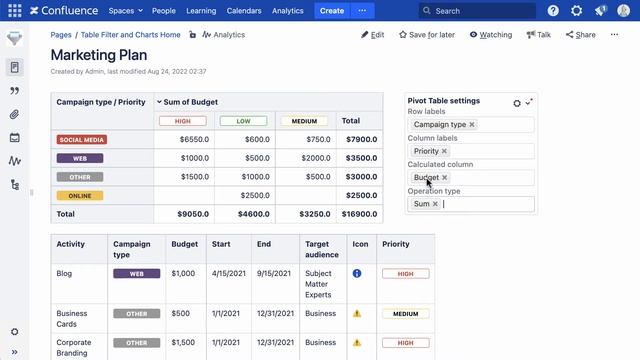Click the blue info icon in Blog row
The width and height of the screenshot is (640, 360).
[357, 273]
